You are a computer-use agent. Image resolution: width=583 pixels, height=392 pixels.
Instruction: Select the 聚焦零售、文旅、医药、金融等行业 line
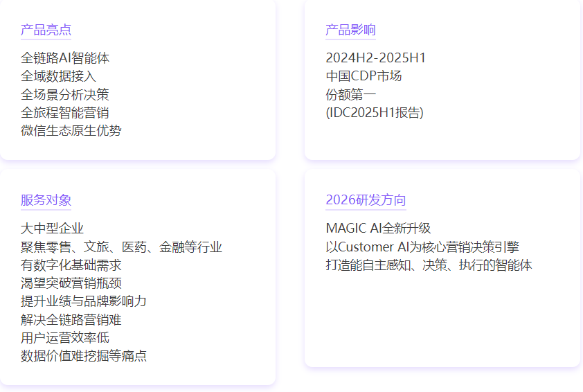(x=121, y=247)
